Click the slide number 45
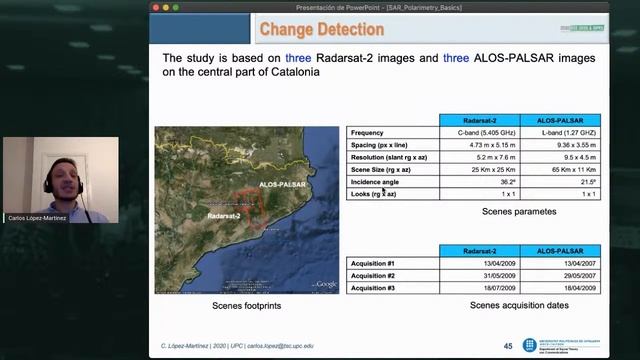 508,346
